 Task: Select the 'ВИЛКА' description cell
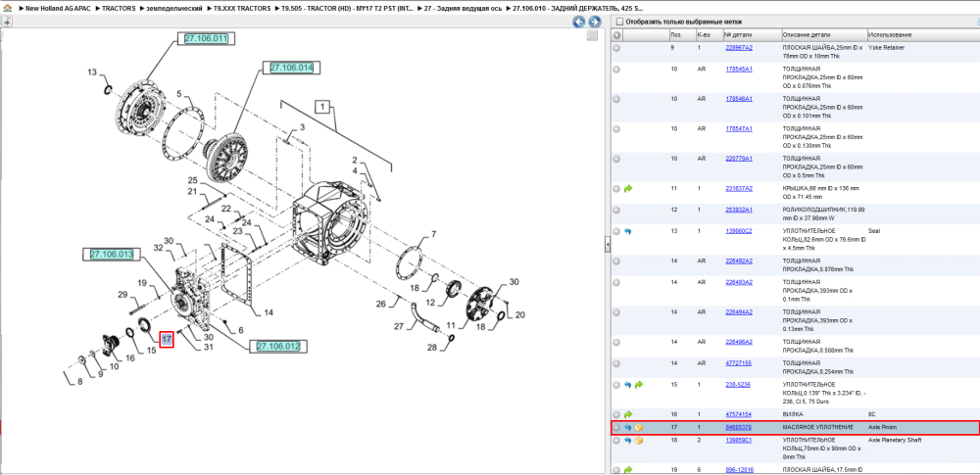[x=791, y=414]
